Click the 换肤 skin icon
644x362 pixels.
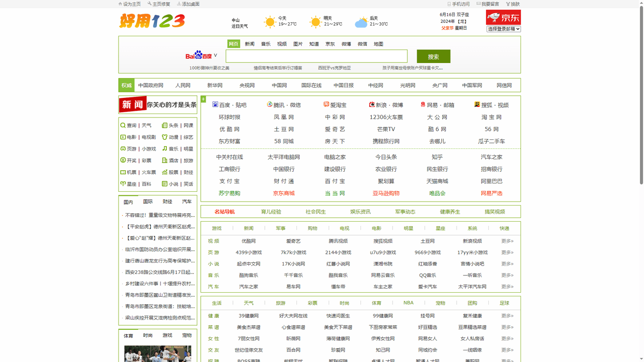pos(508,4)
